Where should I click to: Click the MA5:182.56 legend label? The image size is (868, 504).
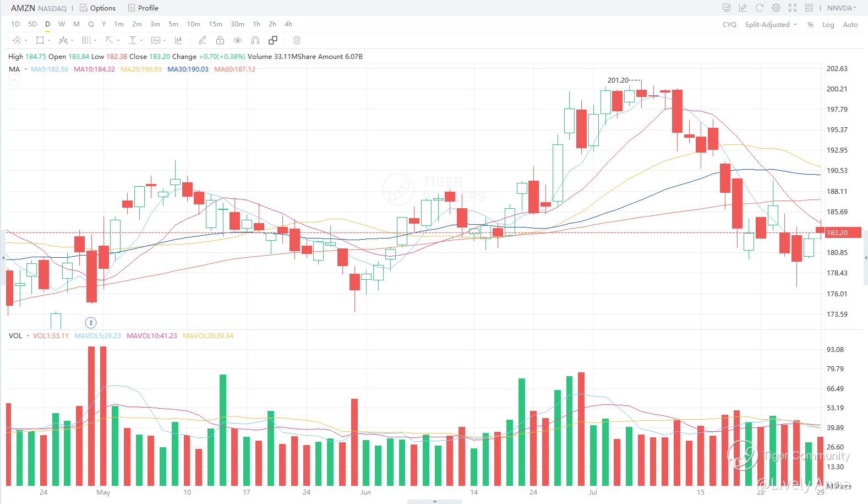[x=50, y=69]
